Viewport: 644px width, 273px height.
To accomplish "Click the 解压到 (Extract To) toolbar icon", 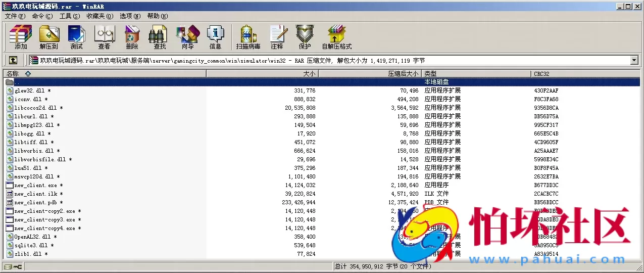I will click(49, 37).
